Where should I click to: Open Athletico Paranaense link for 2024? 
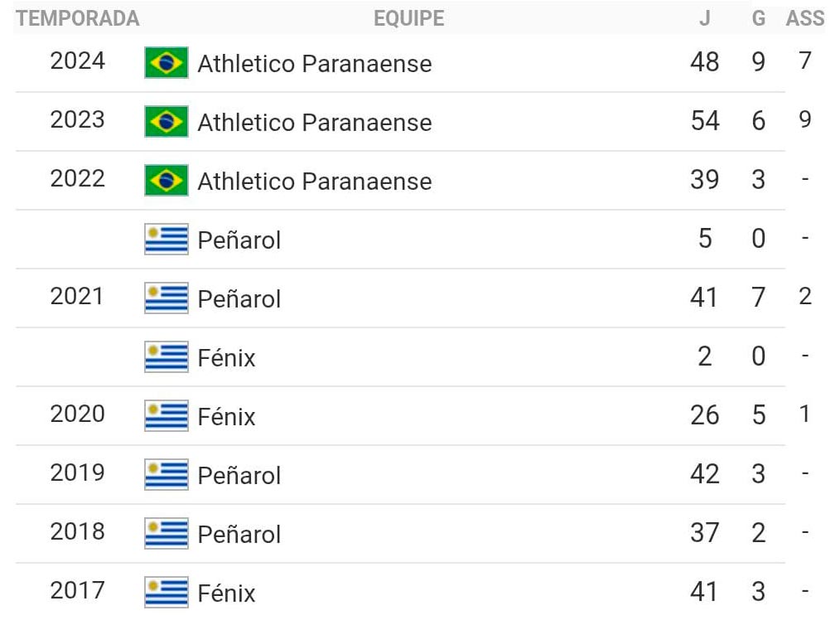coord(314,64)
